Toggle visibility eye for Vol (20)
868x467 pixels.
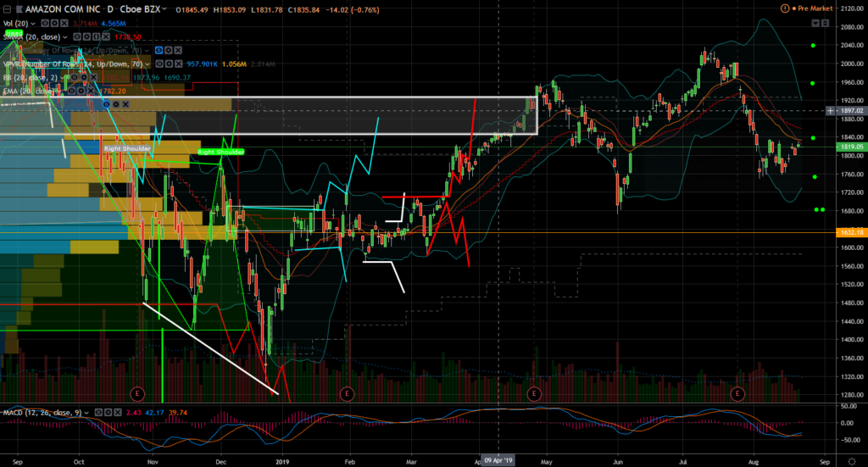tap(46, 23)
